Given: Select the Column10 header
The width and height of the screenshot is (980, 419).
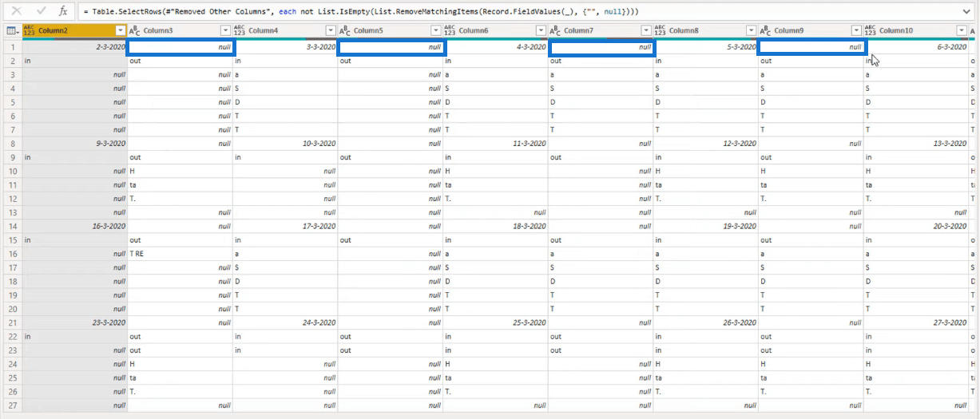Looking at the screenshot, I should pyautogui.click(x=916, y=30).
